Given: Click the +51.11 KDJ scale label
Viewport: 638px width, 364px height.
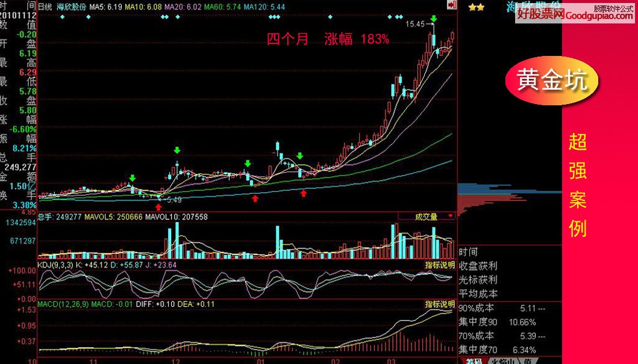Looking at the screenshot, I should coord(25,285).
